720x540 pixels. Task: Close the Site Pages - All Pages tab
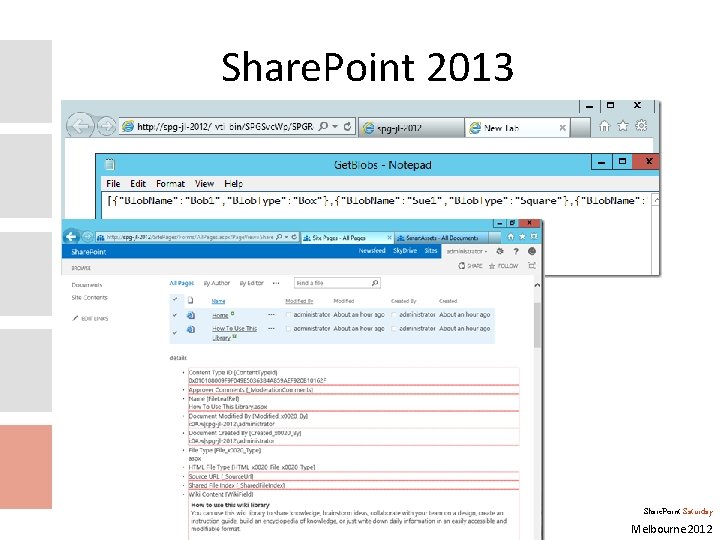click(x=389, y=237)
